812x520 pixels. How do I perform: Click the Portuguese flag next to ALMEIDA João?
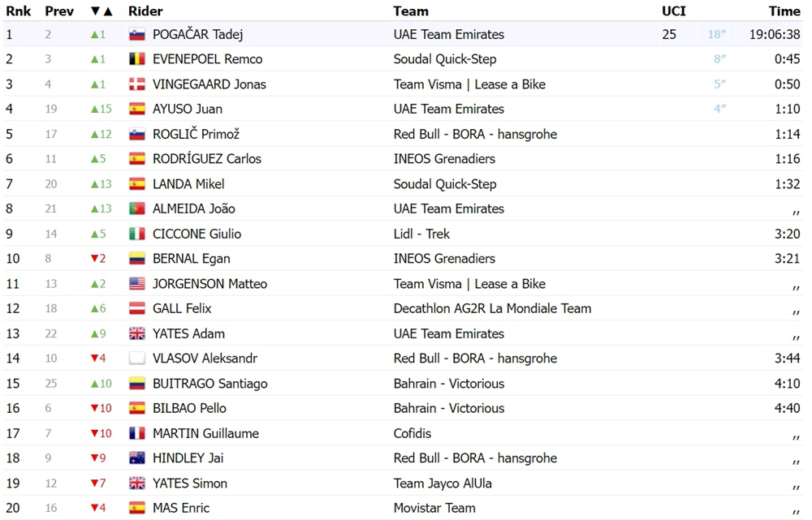click(136, 208)
